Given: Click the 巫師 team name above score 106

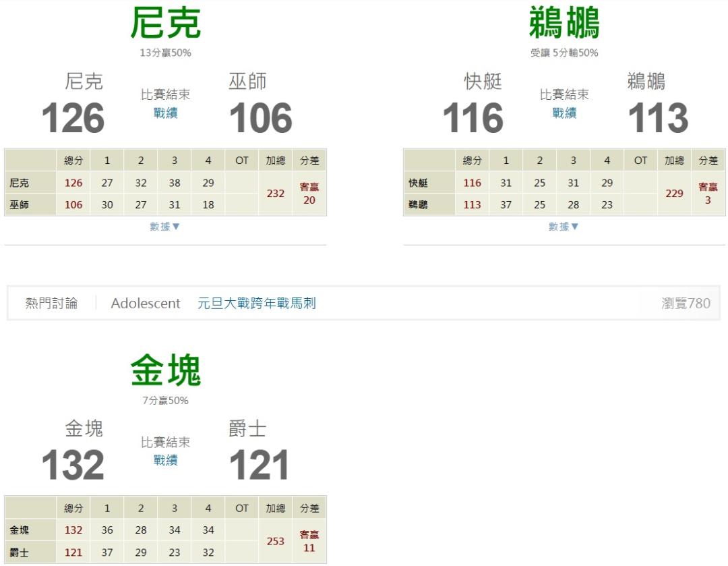Looking at the screenshot, I should tap(247, 82).
